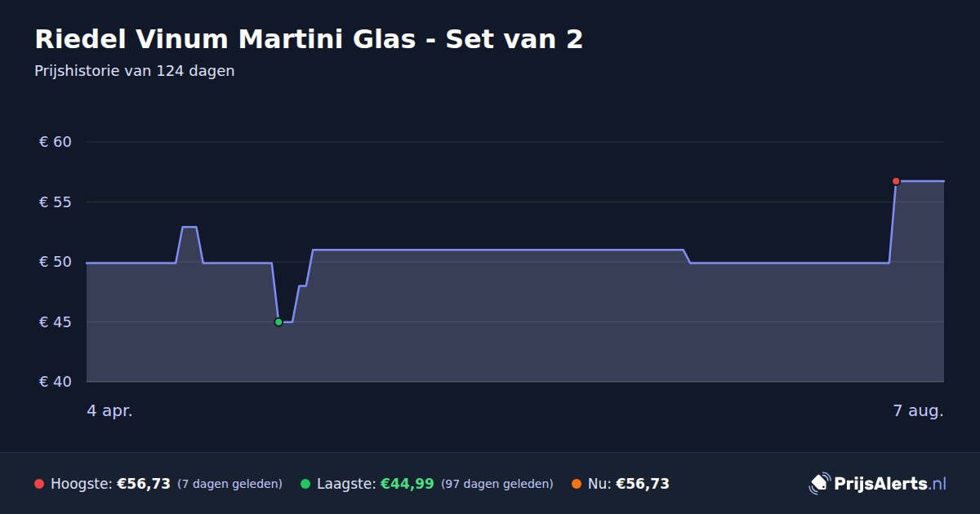Click the green Laagste legend dot
980x514 pixels.
click(305, 484)
